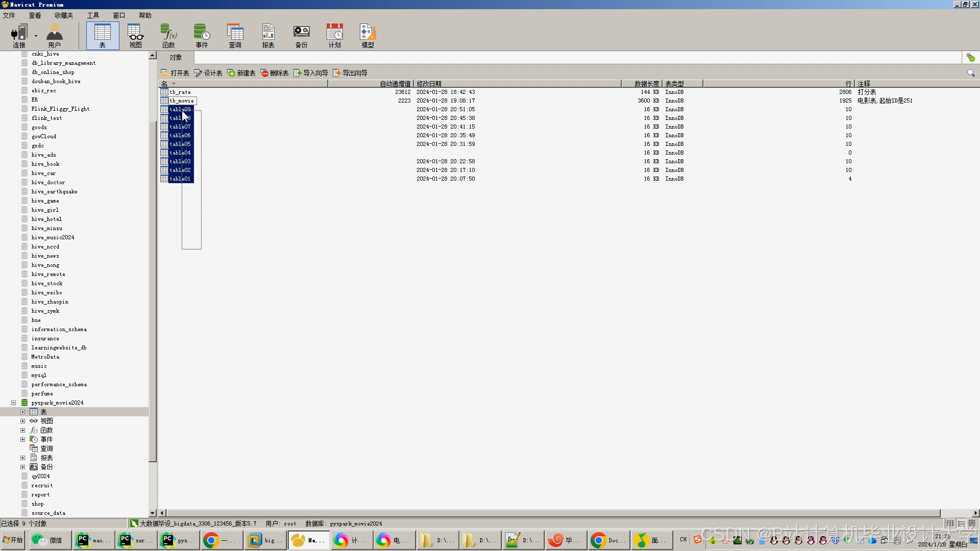980x551 pixels.
Task: Click the 删除表 delete table button
Action: 275,73
